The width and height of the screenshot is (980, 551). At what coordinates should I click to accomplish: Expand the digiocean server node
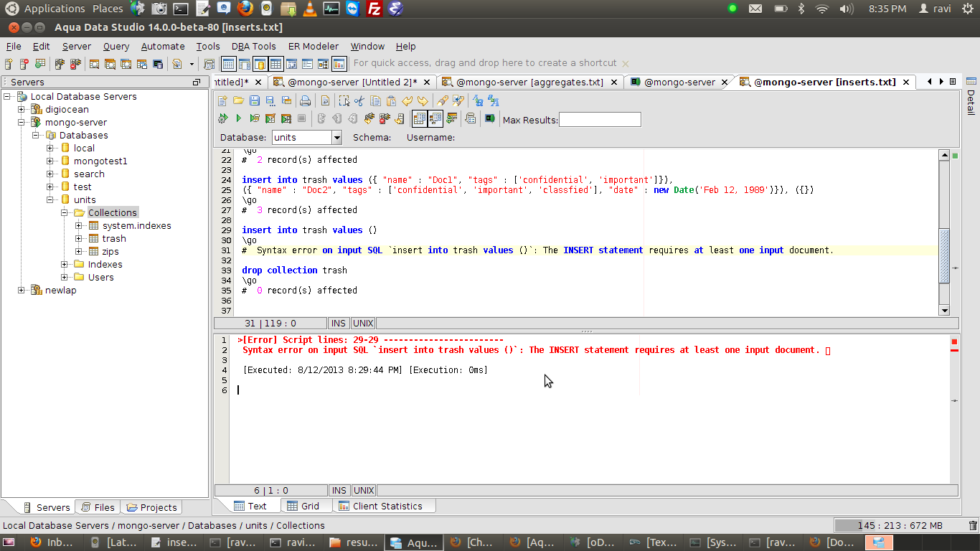[22, 110]
